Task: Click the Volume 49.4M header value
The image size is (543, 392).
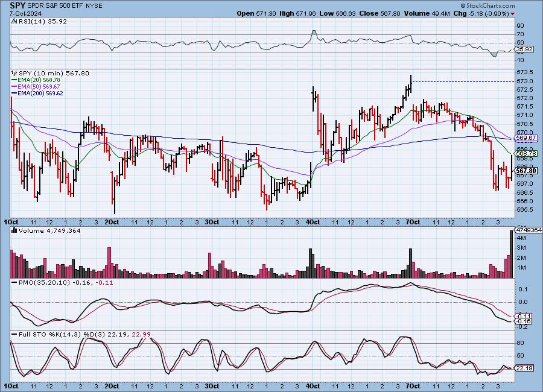Action: pyautogui.click(x=427, y=13)
